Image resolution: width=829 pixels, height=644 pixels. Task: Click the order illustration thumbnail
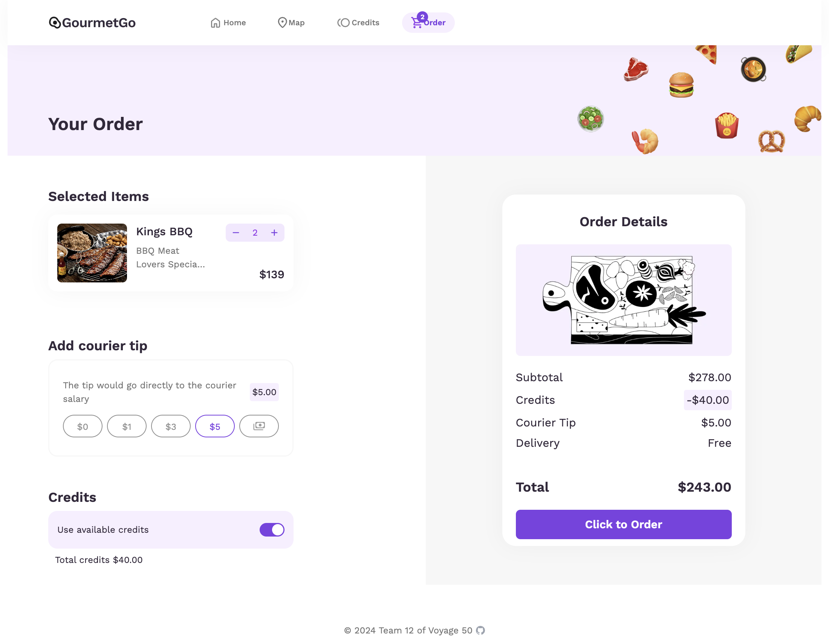coord(624,300)
